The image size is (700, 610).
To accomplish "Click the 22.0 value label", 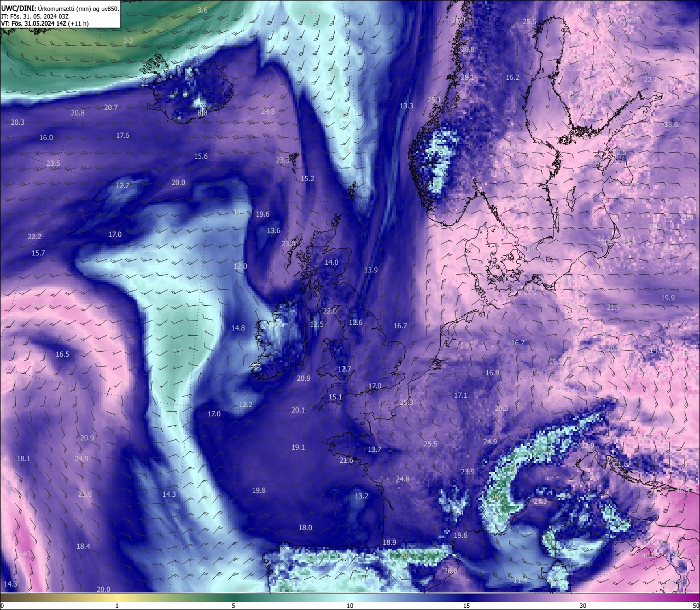I will 330,311.
